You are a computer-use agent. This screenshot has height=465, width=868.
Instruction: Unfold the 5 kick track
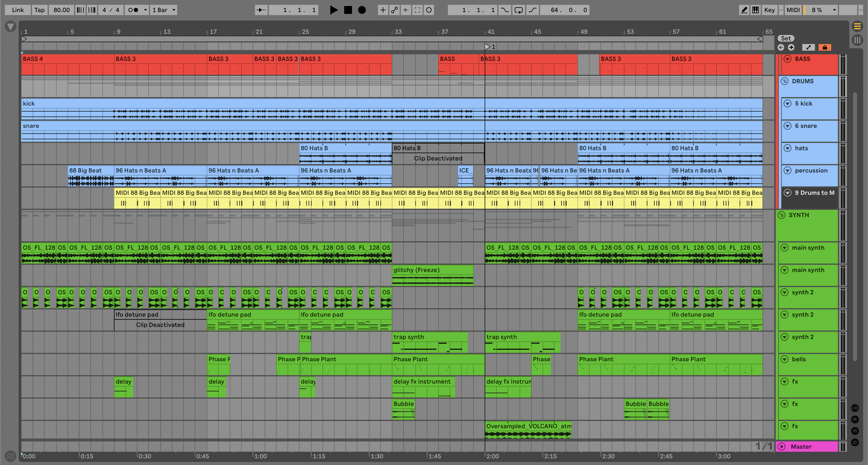(x=788, y=103)
